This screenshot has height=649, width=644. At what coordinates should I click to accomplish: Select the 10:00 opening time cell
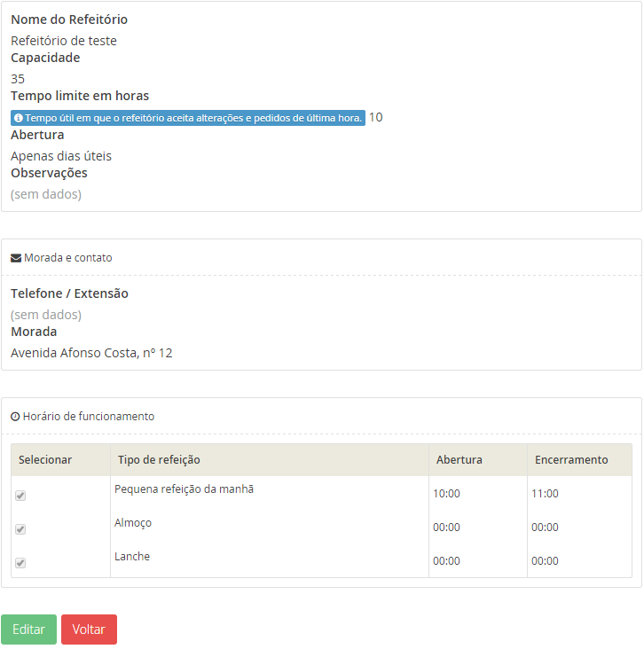446,494
